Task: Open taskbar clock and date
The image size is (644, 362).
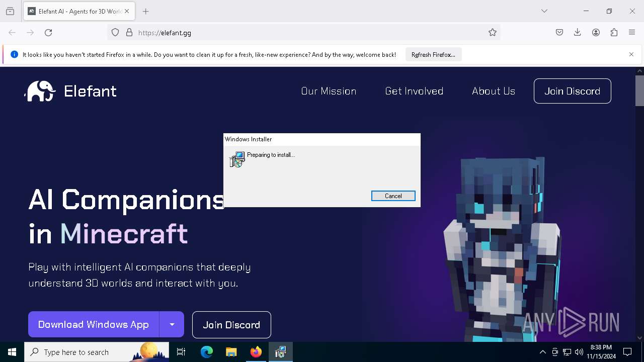Action: (601, 352)
